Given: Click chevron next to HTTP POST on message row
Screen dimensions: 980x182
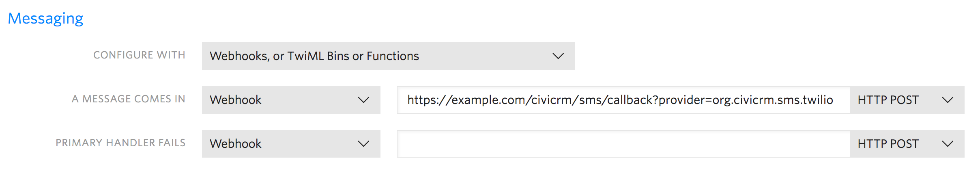Looking at the screenshot, I should click(x=948, y=100).
